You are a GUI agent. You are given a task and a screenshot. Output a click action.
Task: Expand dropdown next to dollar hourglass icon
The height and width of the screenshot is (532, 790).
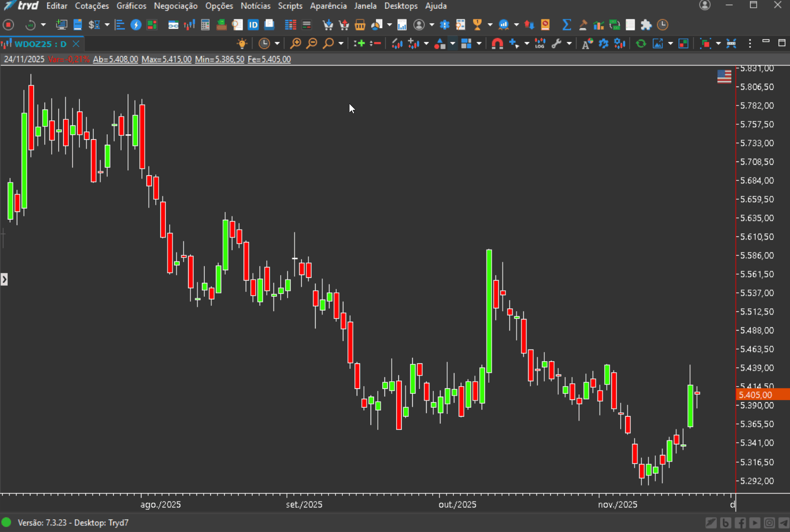(107, 25)
